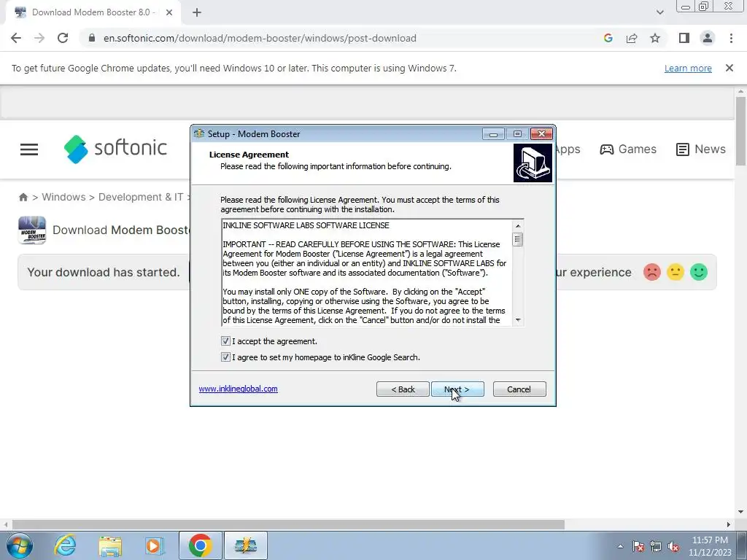Click Next in Modem Booster setup

[x=457, y=389]
